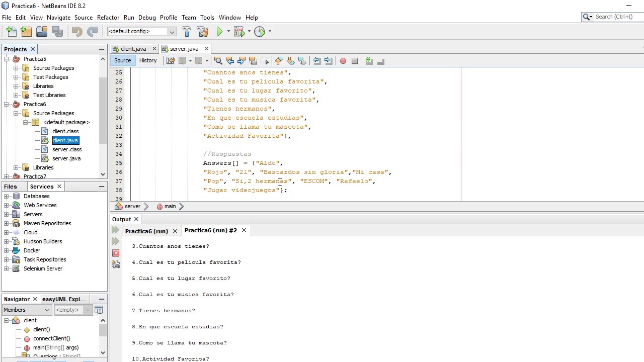Open the empty filter dropdown in the Navigator
This screenshot has height=362, width=644.
[x=72, y=310]
